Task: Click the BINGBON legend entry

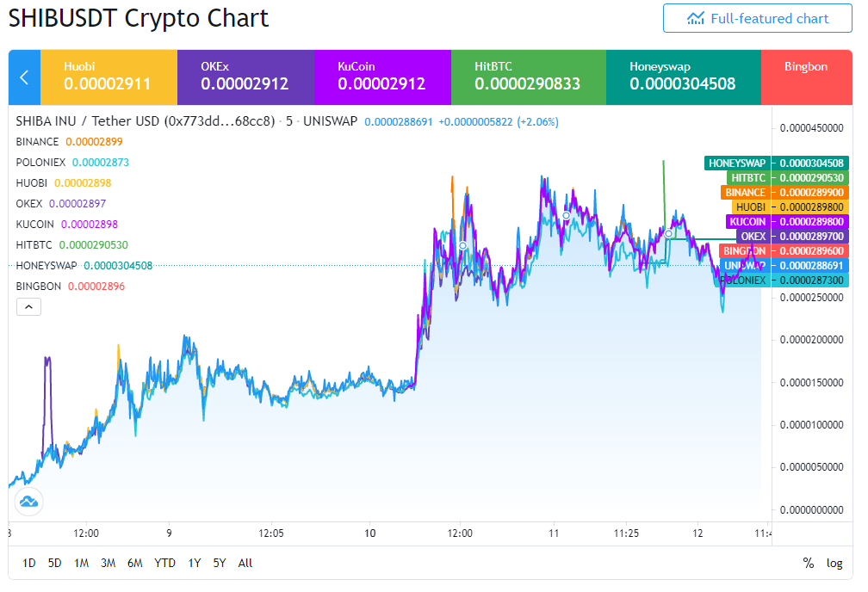Action: coord(71,286)
